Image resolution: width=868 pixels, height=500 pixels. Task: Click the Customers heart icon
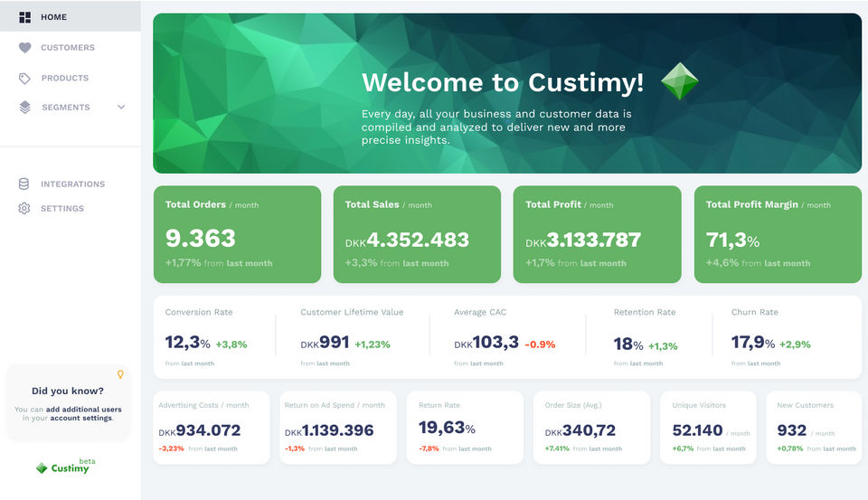coord(25,48)
